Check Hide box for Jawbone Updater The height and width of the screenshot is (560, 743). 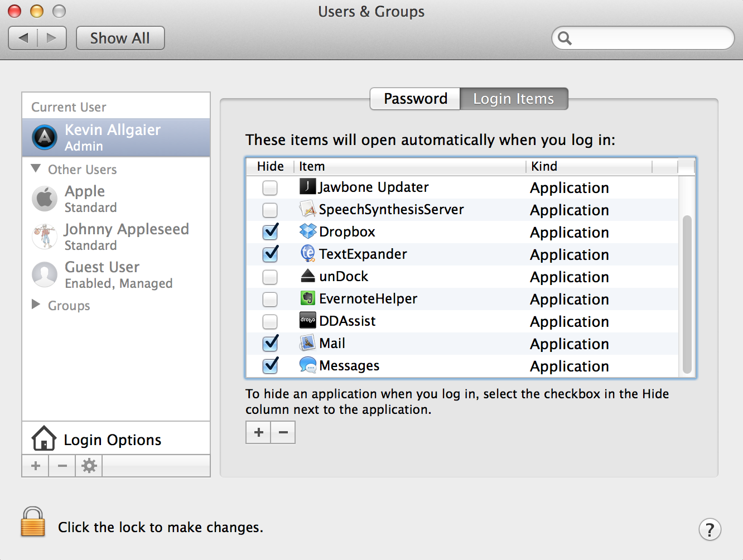coord(270,187)
